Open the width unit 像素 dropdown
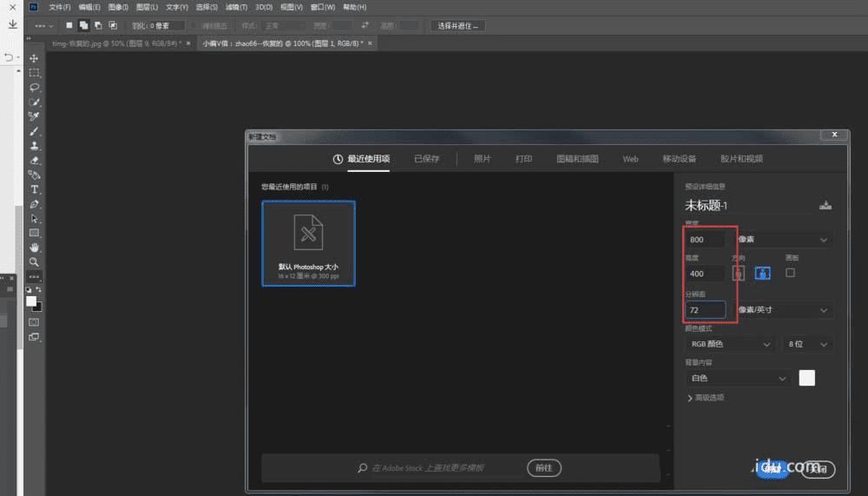This screenshot has width=868, height=496. [x=784, y=240]
